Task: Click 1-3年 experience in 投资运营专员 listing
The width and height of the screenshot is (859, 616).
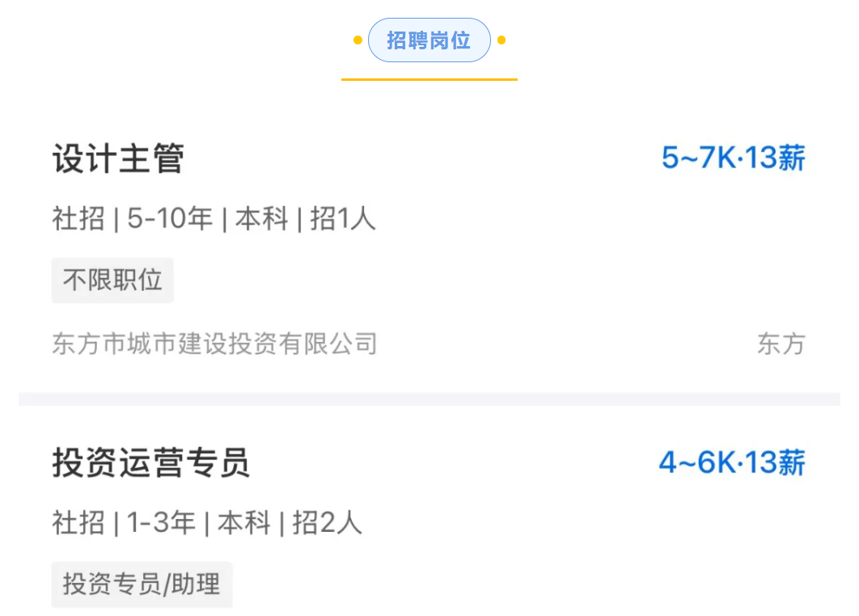Action: pyautogui.click(x=161, y=523)
